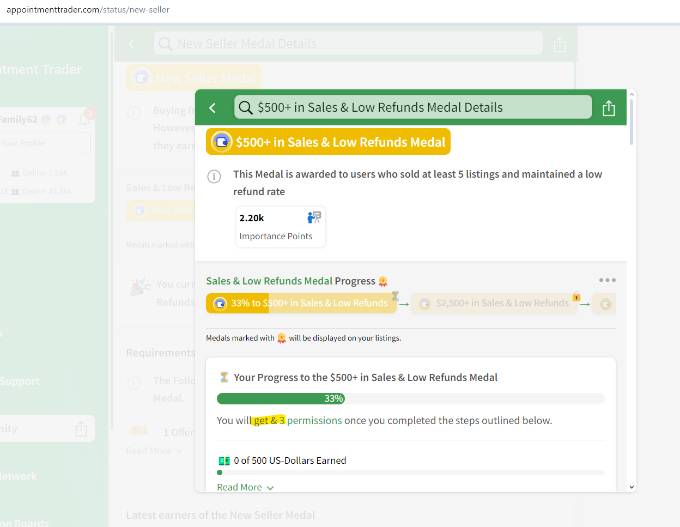Open the permissions link in the progress card
This screenshot has height=527, width=680.
coord(314,421)
